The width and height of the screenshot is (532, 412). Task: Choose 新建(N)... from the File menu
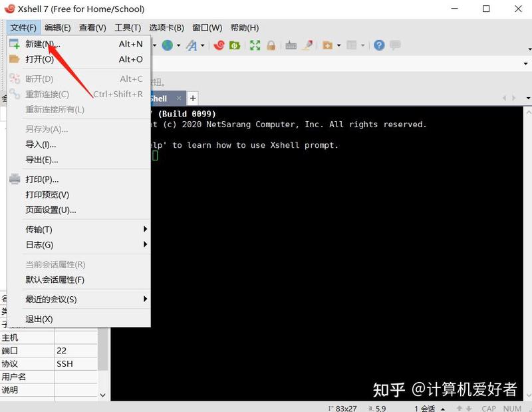pos(78,44)
